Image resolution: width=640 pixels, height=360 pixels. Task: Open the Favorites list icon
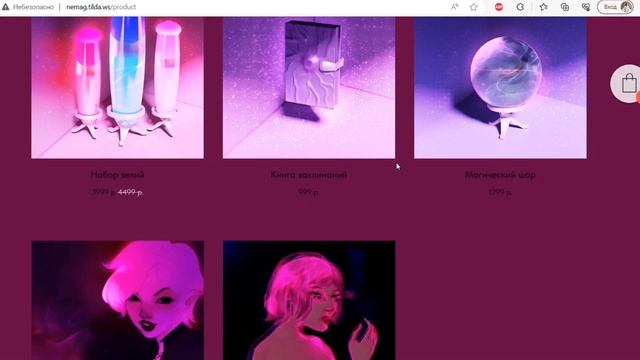[544, 7]
